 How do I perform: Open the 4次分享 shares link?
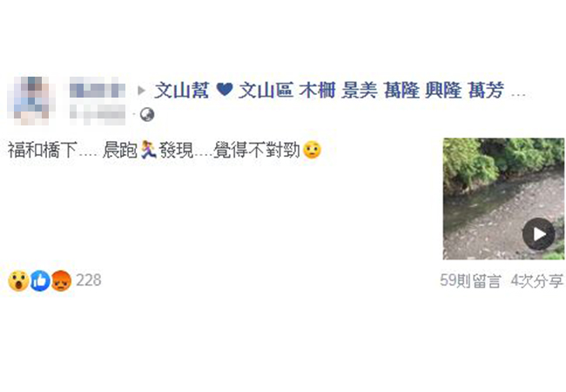tap(537, 280)
